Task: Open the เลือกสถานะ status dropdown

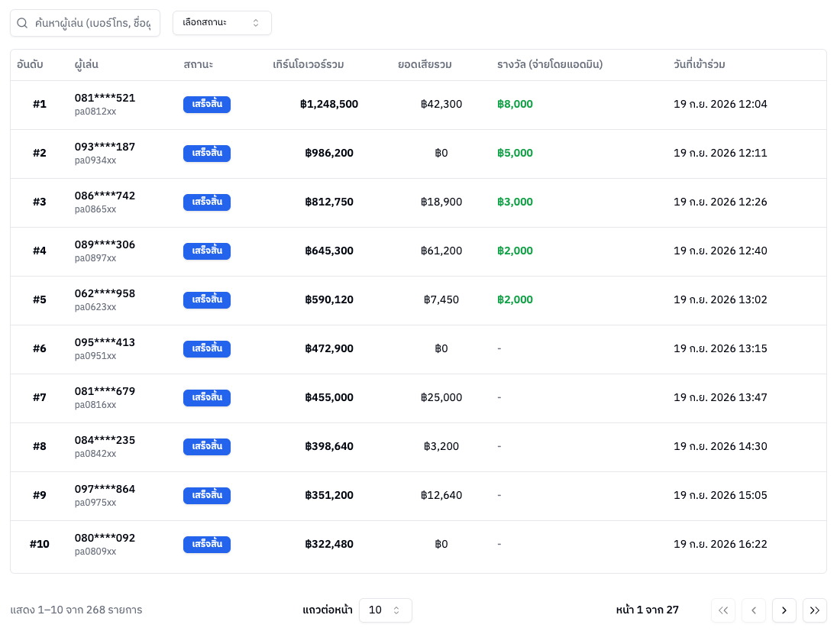Action: pos(222,23)
